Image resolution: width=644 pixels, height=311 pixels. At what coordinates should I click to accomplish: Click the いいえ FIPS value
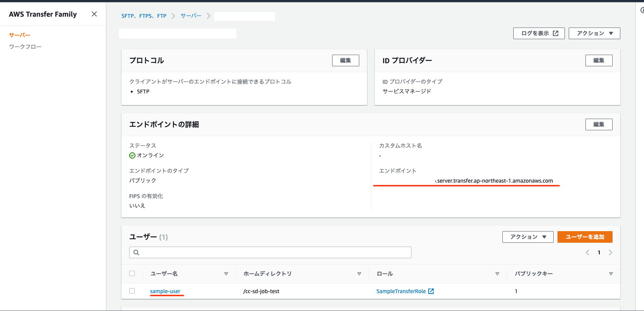point(137,206)
